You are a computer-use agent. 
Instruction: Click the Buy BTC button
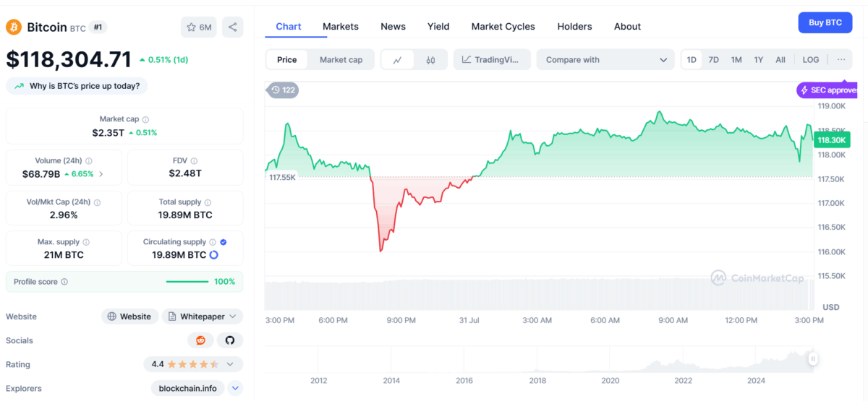pyautogui.click(x=825, y=22)
